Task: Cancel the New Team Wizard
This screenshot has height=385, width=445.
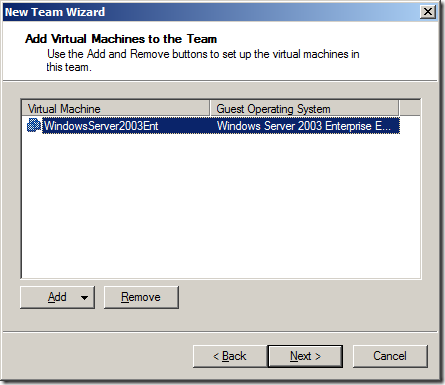Action: 390,356
